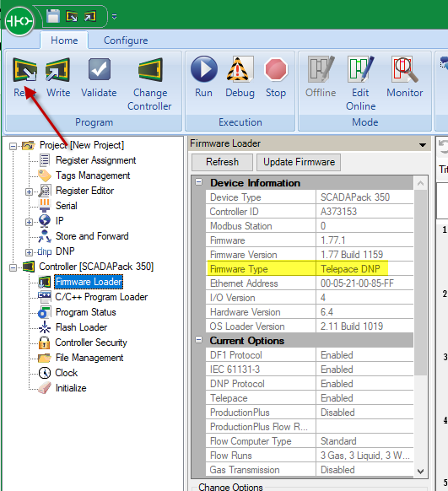The height and width of the screenshot is (491, 448).
Task: Select the Modbus Station row
Action: (310, 226)
